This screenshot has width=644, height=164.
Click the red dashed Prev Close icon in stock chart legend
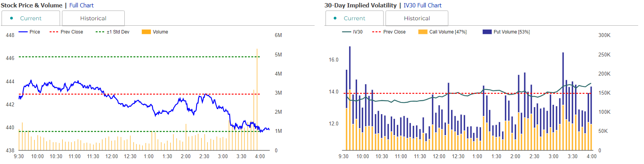tap(54, 32)
